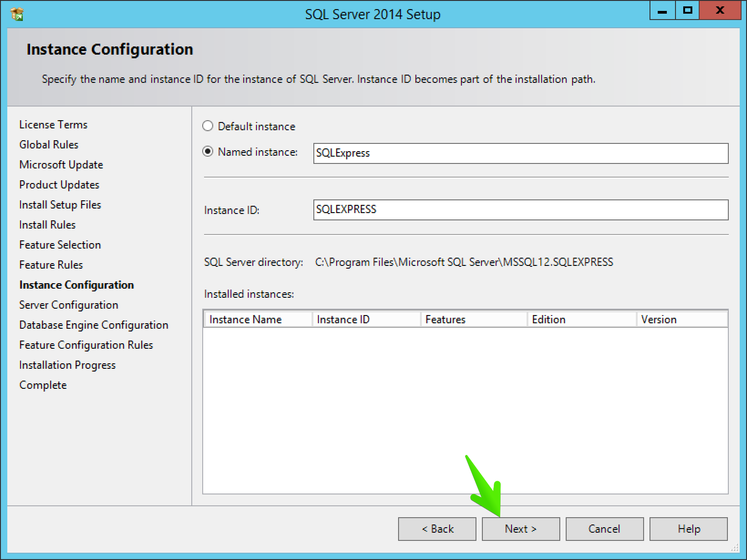Sort by Instance Name column header
The width and height of the screenshot is (747, 560).
click(x=258, y=320)
